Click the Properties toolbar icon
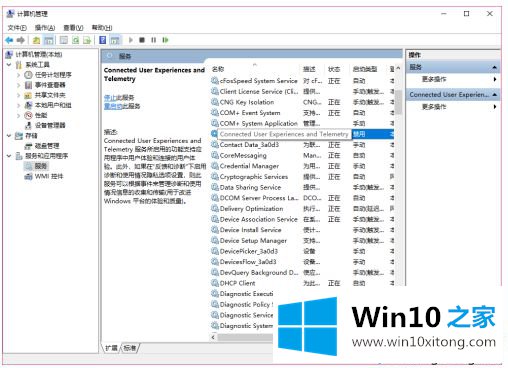The width and height of the screenshot is (508, 368). (64, 40)
